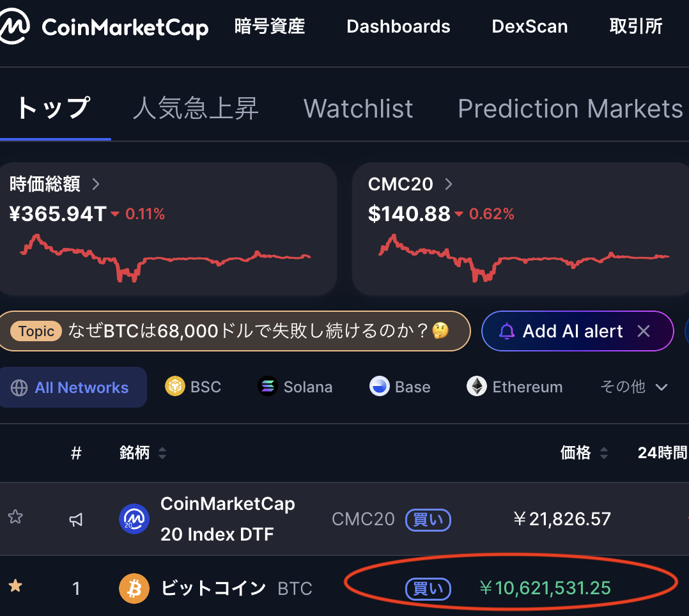Click the 時価総額 sparkline chart

tap(165, 258)
